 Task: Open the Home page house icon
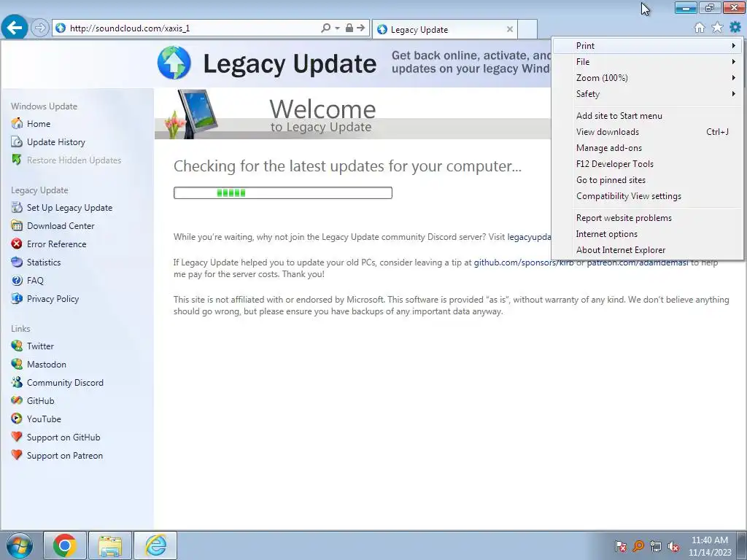700,28
